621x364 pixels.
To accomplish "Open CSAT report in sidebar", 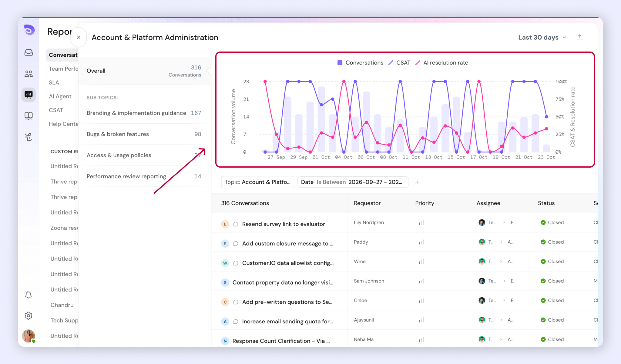I will click(56, 110).
